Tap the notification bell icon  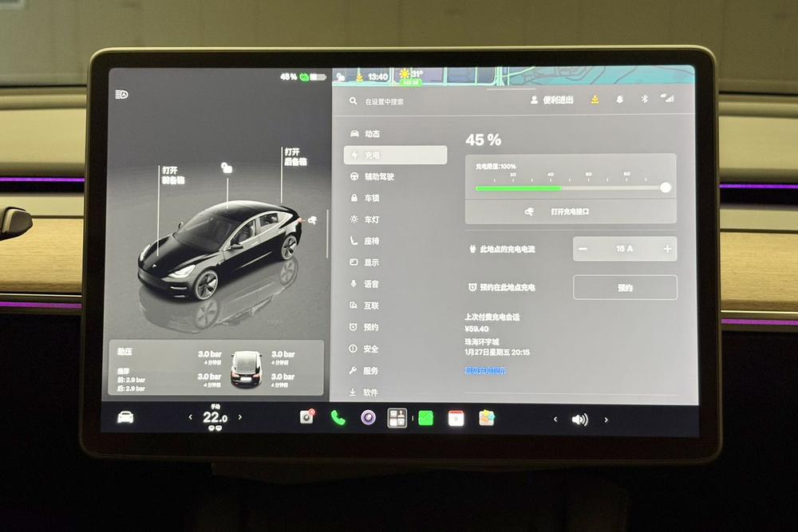pyautogui.click(x=619, y=100)
